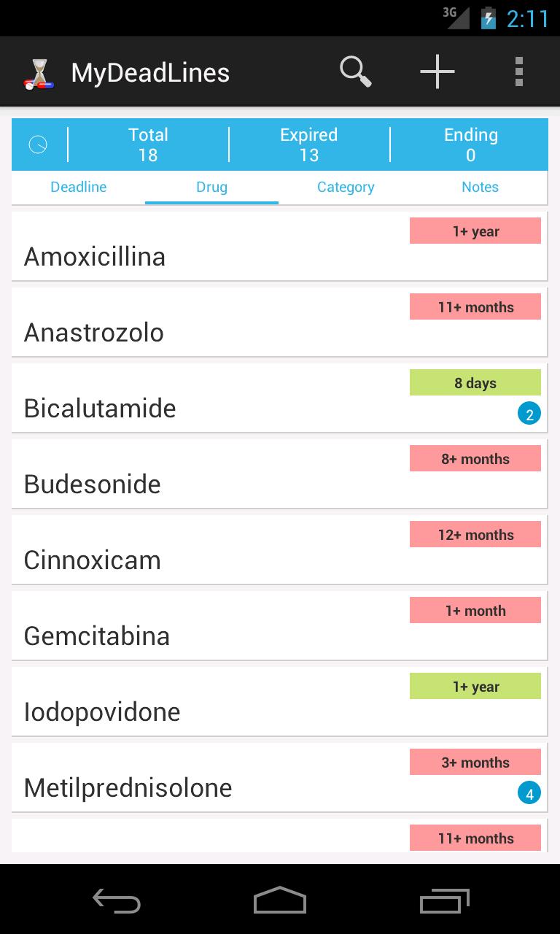The width and height of the screenshot is (560, 934).
Task: Tap the blue badge numbered 2
Action: coord(529,414)
